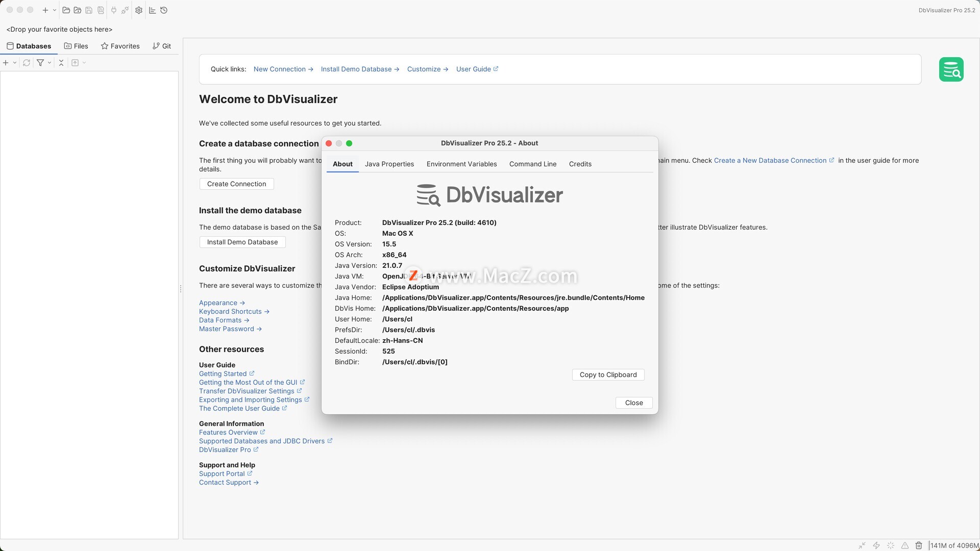The width and height of the screenshot is (980, 551).
Task: Click the trash garbage collection icon
Action: 919,545
